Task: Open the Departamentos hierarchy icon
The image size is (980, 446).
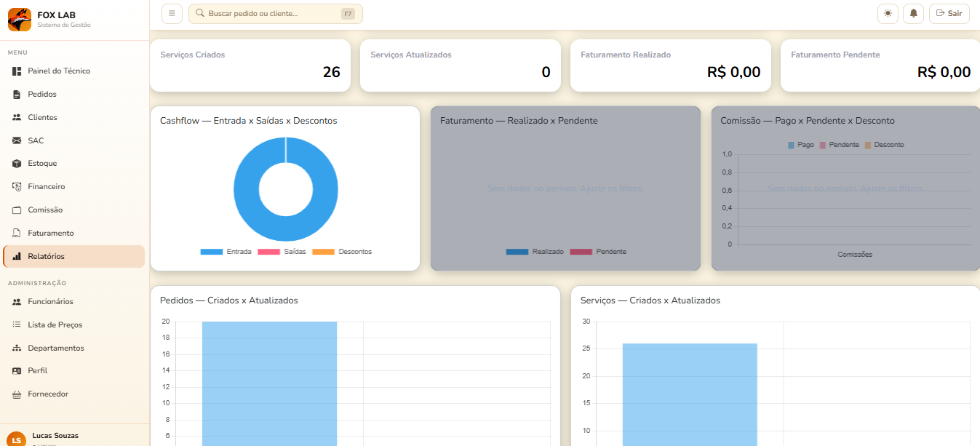Action: [x=17, y=349]
